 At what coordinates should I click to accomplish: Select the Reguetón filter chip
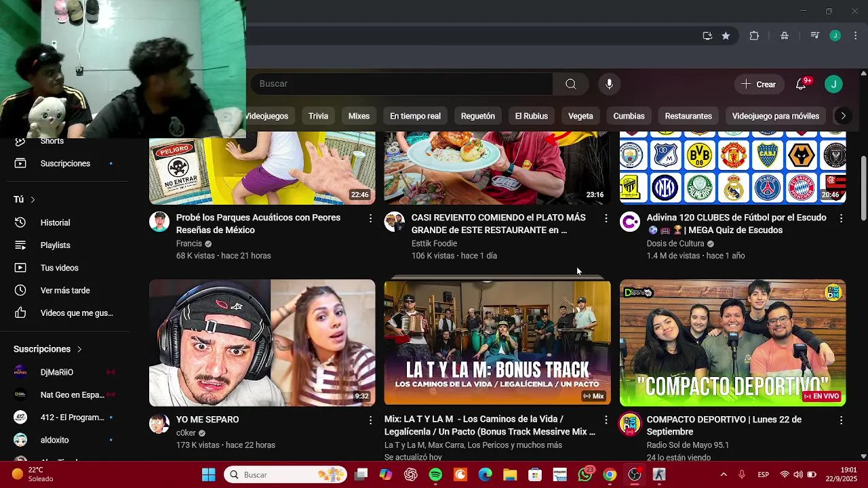(x=478, y=116)
